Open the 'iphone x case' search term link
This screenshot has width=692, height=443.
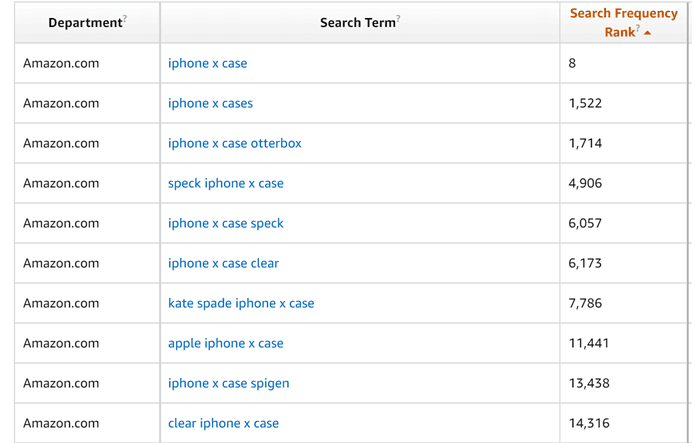pyautogui.click(x=207, y=63)
